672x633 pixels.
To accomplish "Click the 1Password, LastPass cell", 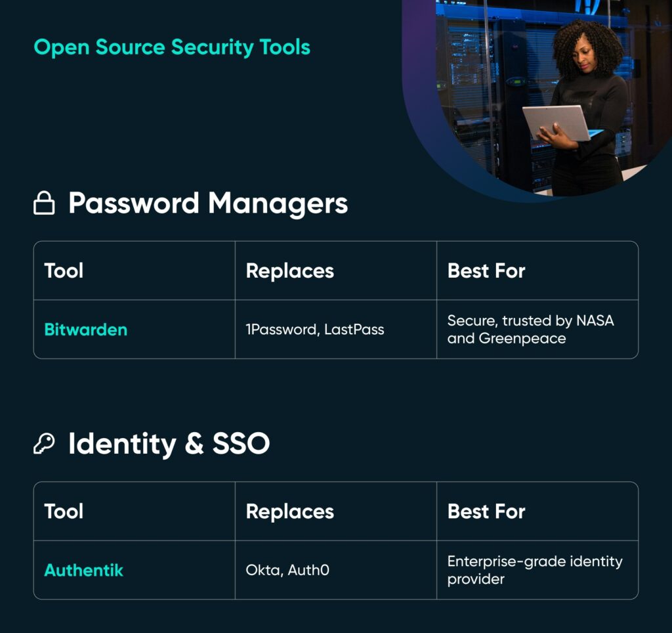I will 314,330.
